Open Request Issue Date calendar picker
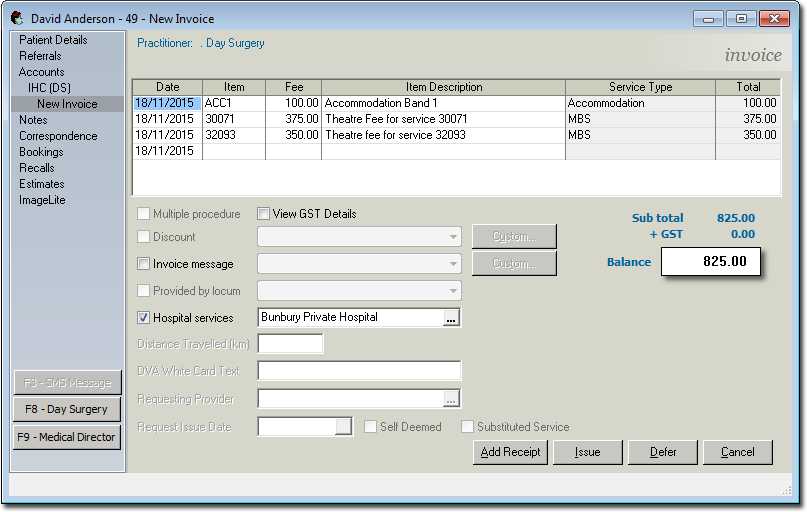Viewport: 807px width, 512px height. click(344, 427)
